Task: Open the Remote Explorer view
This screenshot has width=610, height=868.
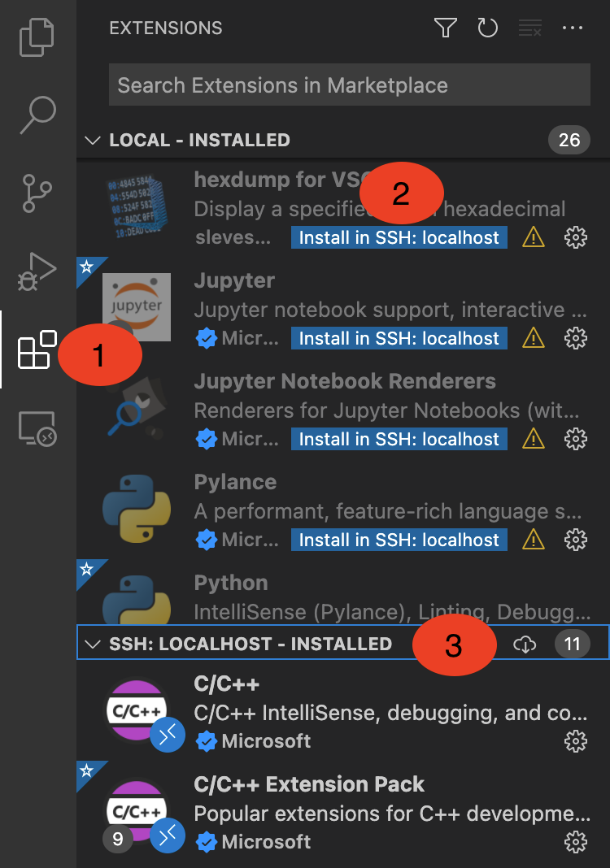Action: pyautogui.click(x=37, y=428)
